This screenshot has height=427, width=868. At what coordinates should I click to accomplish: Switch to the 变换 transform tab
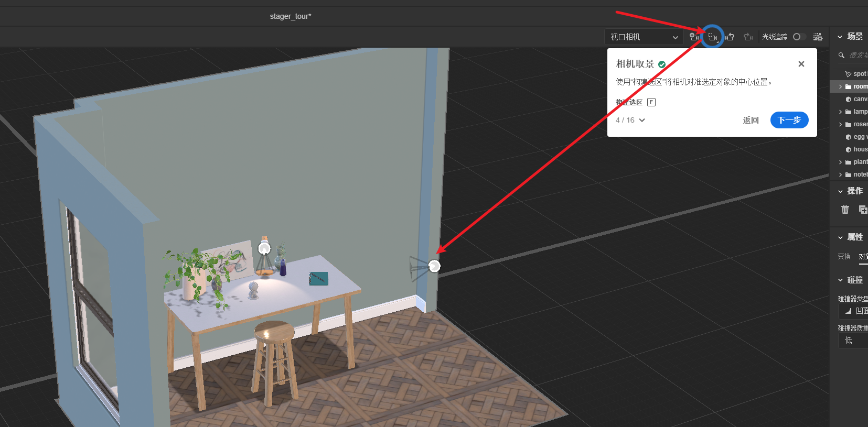pos(844,256)
